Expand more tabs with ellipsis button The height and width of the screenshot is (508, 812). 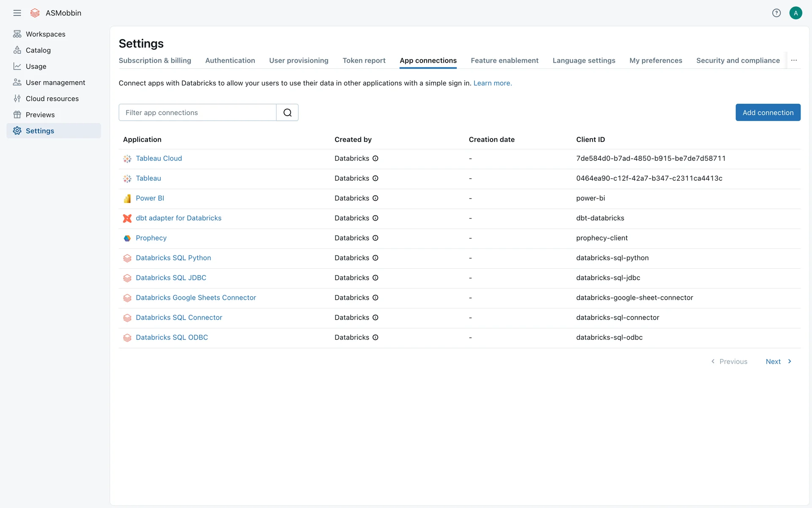click(x=794, y=60)
